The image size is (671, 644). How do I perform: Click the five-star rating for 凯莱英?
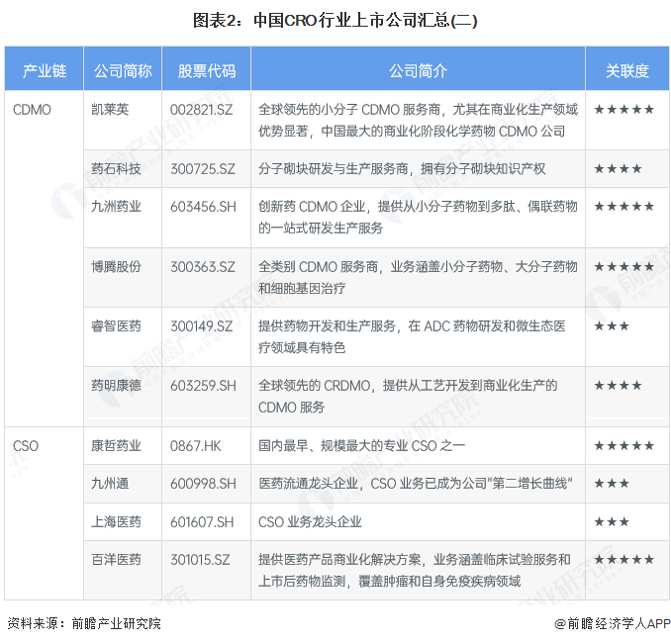623,109
